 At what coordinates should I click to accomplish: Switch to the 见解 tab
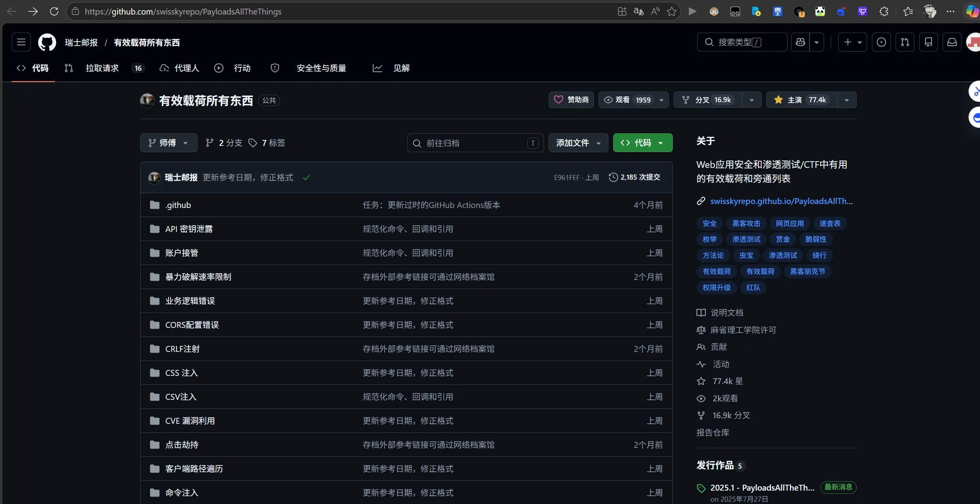391,68
